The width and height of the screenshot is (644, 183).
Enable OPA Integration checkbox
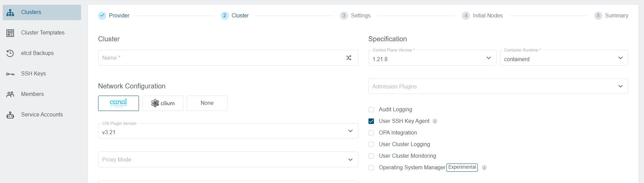(x=371, y=133)
